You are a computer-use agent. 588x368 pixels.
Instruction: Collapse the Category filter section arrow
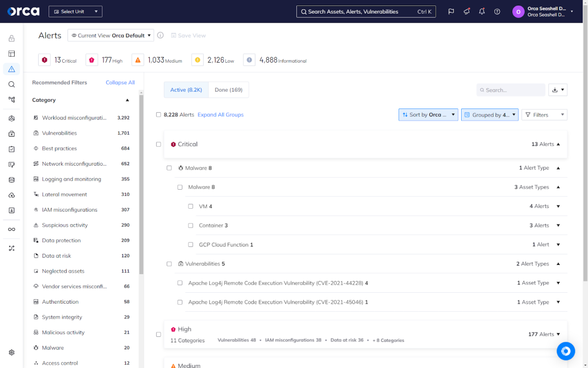[x=127, y=100]
